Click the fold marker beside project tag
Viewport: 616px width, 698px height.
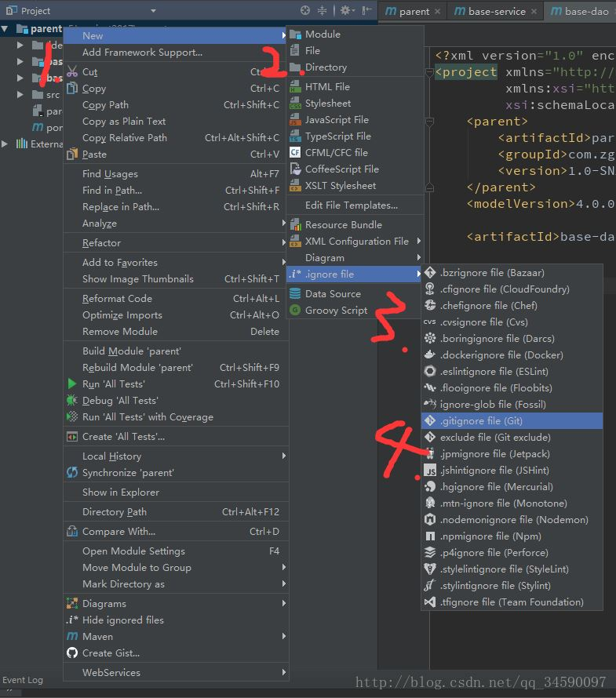pyautogui.click(x=429, y=72)
